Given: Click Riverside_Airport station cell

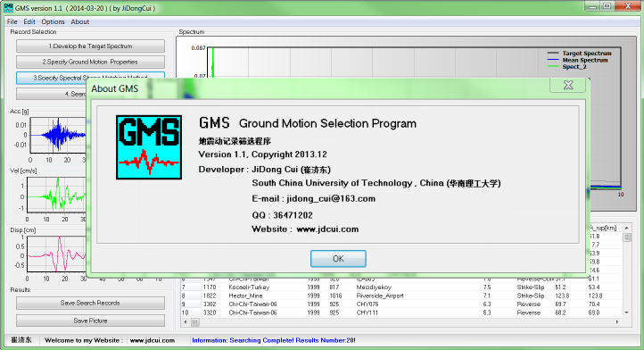Looking at the screenshot, I should pyautogui.click(x=380, y=296).
